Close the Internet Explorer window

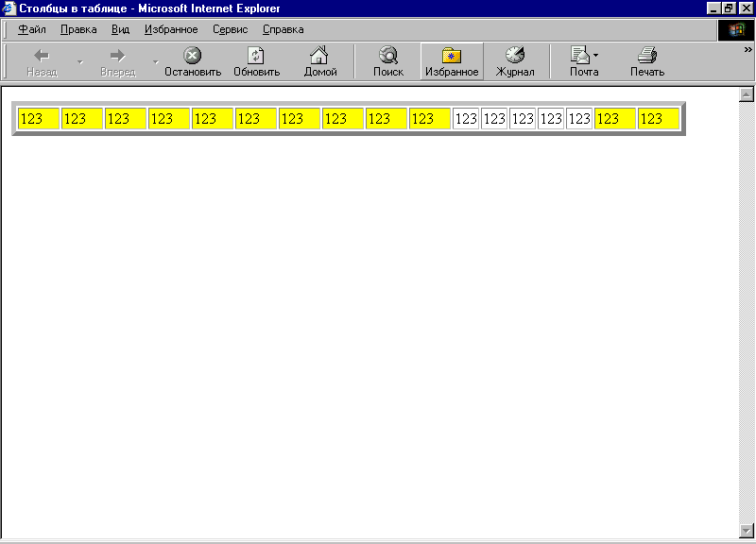(746, 8)
